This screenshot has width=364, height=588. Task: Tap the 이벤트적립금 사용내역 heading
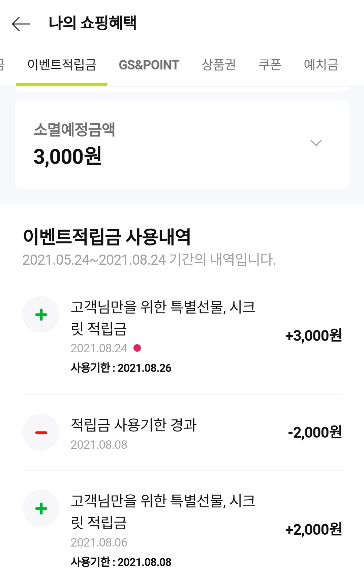tap(107, 237)
